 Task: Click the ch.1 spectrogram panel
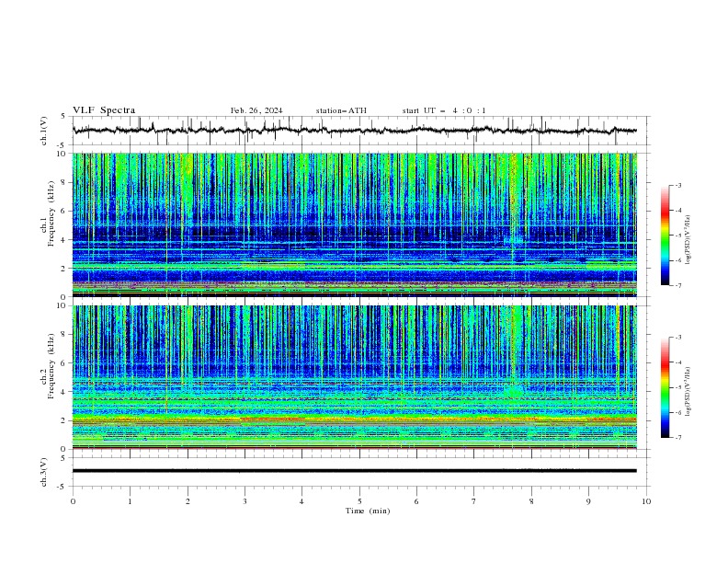pos(354,224)
